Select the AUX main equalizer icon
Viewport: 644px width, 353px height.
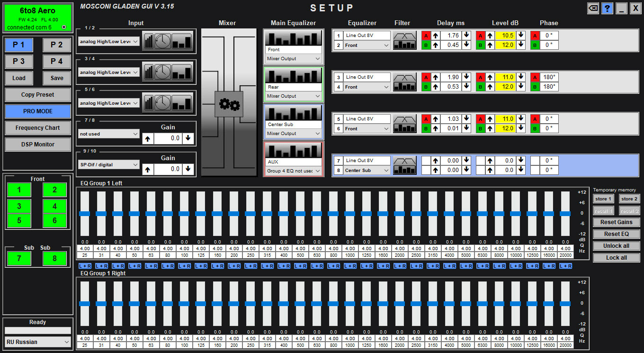coord(293,151)
